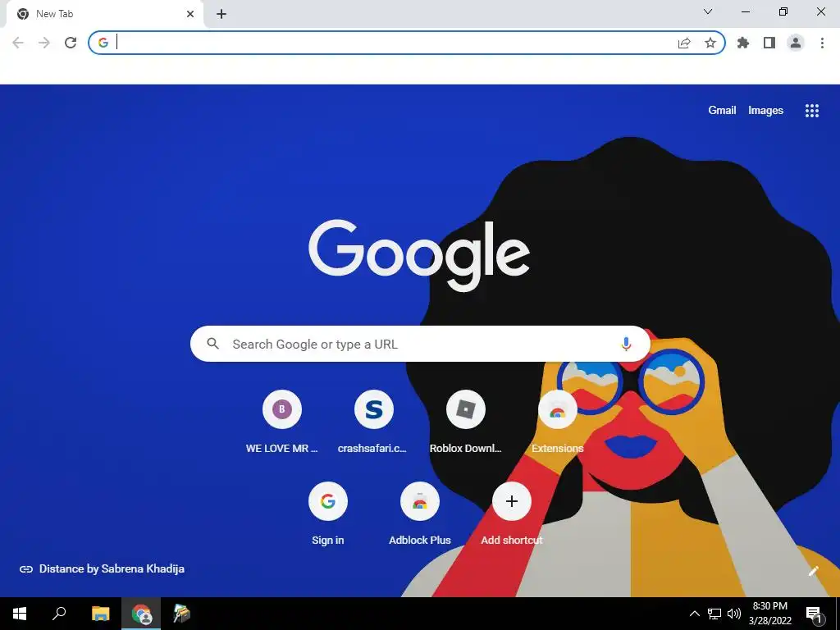Bookmark this tab with the star icon
This screenshot has height=630, width=840.
pyautogui.click(x=710, y=43)
